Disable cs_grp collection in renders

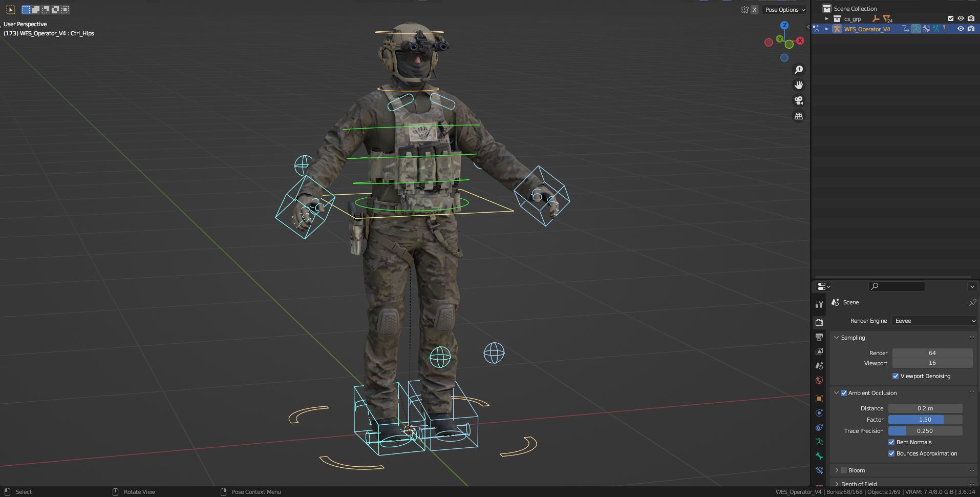(971, 19)
